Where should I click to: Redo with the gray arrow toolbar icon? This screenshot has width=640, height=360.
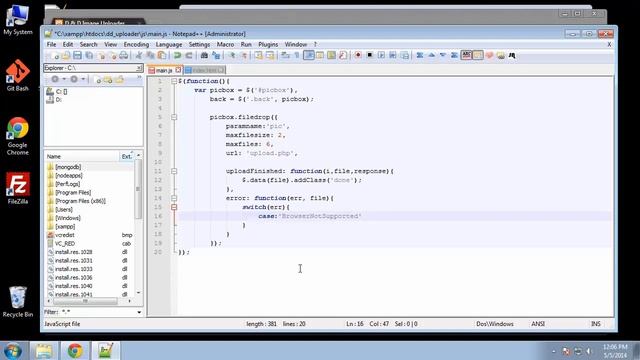point(189,56)
